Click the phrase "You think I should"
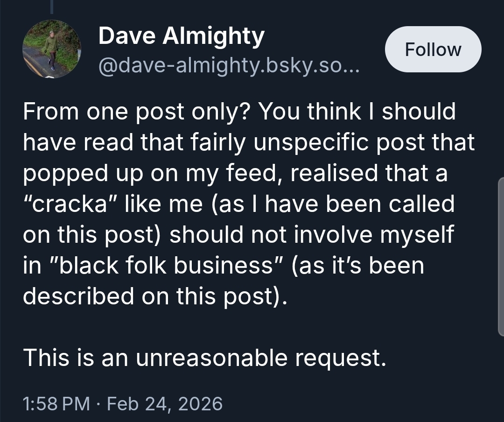504x422 pixels. click(357, 111)
